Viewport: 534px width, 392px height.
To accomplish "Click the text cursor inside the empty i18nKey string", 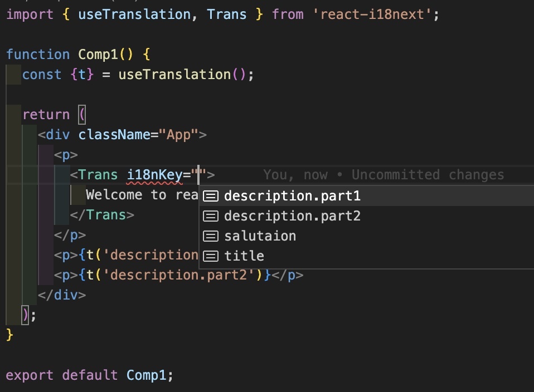I will coord(198,174).
